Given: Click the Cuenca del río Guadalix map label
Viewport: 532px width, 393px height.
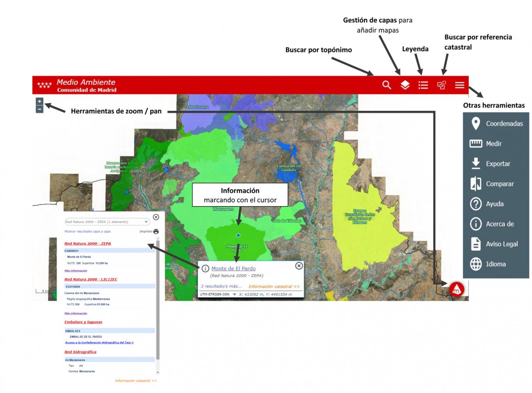Looking at the screenshot, I should tap(289, 168).
